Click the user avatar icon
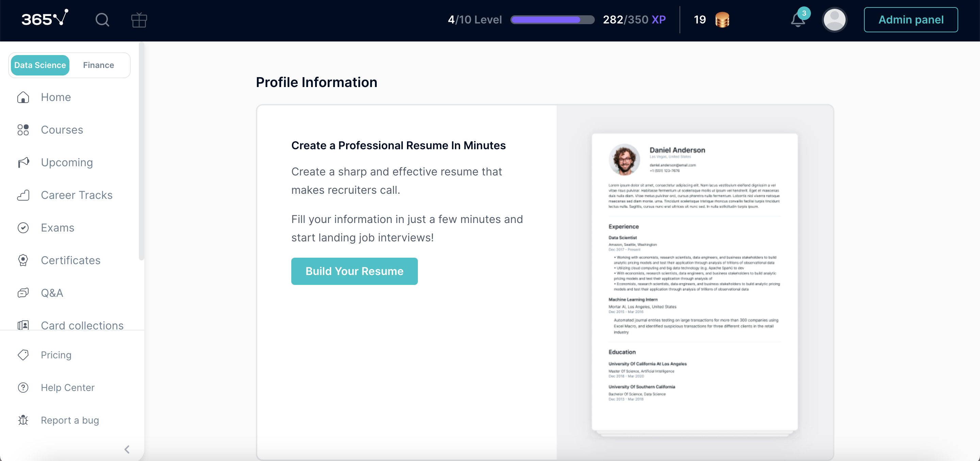Viewport: 980px width, 461px height. click(x=834, y=20)
